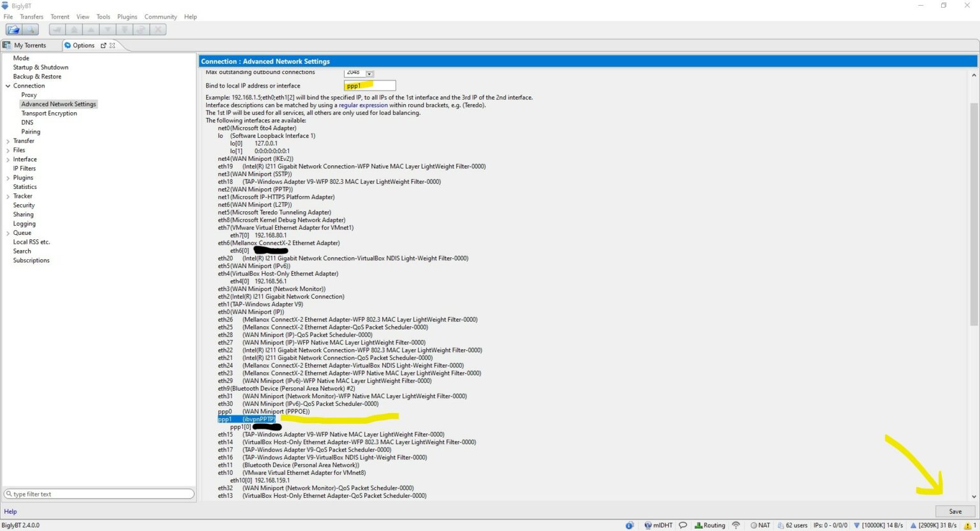Screen dimensions: 980x531
Task: Pop out the Options tab into window
Action: [103, 45]
